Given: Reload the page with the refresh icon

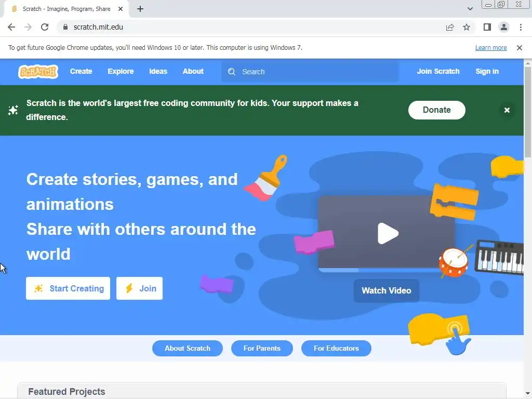Looking at the screenshot, I should pos(45,27).
